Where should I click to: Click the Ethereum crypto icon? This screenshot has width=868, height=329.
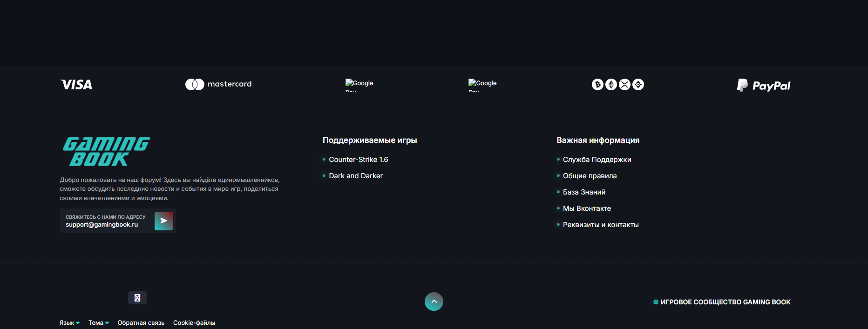[x=611, y=84]
